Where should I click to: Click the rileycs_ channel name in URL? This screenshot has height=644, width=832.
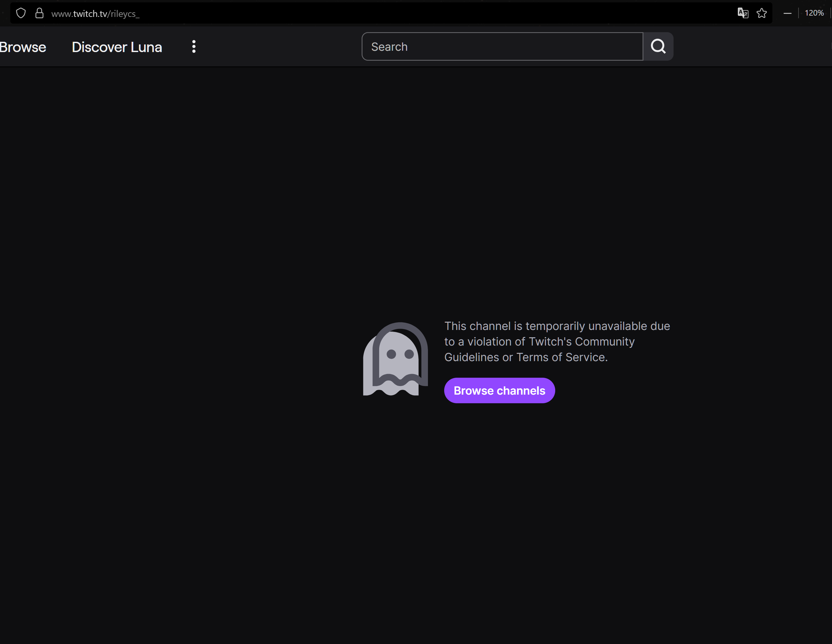coord(125,14)
